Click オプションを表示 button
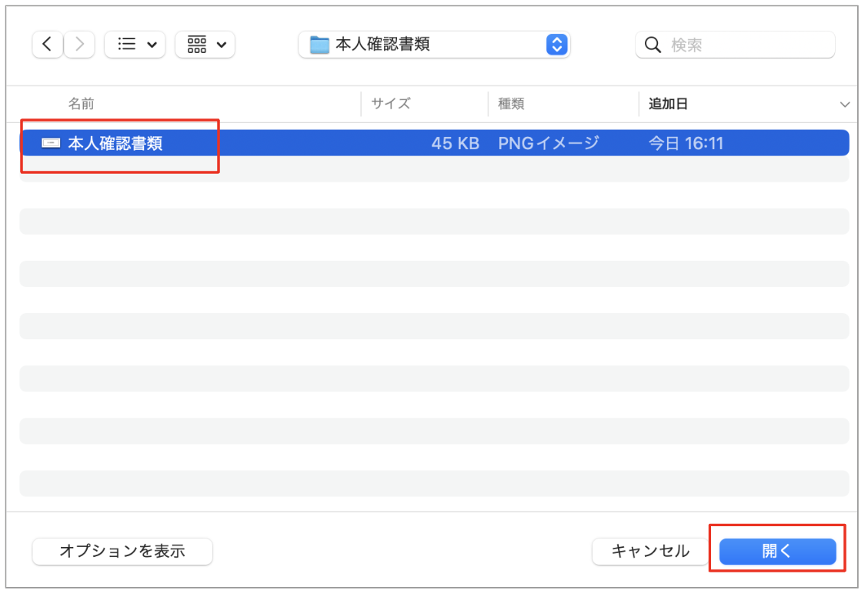The width and height of the screenshot is (868, 597). click(122, 551)
